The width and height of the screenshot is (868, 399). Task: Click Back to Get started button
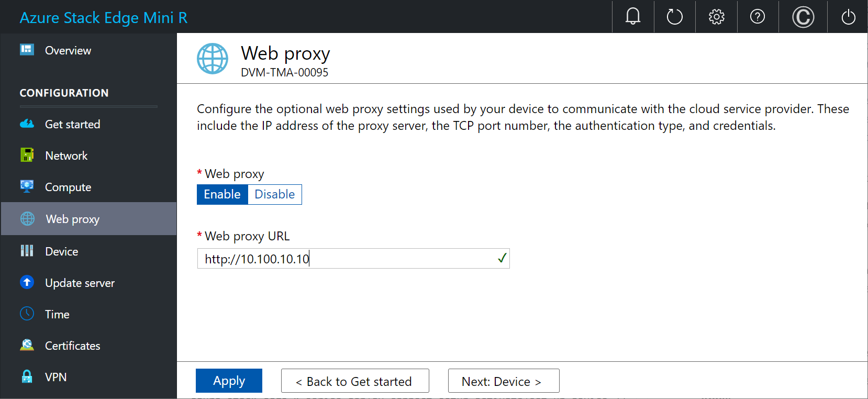pos(355,381)
